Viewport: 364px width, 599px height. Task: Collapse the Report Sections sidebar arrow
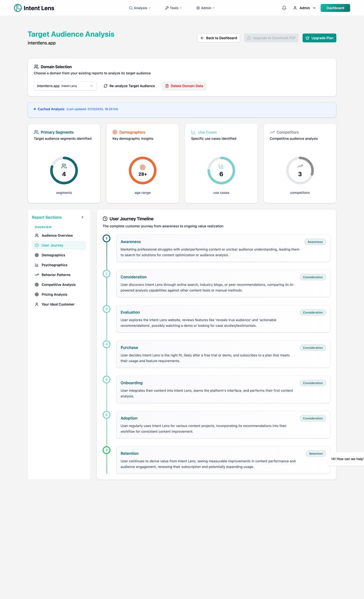point(82,217)
